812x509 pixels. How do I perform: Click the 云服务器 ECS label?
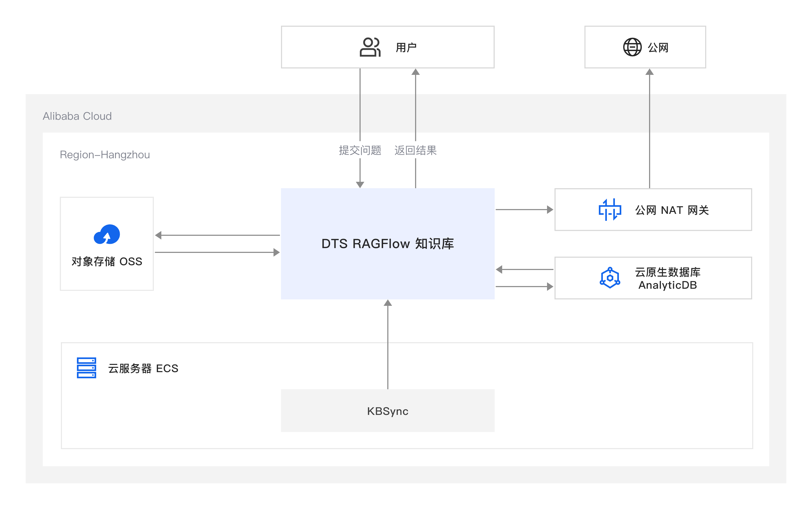point(143,368)
